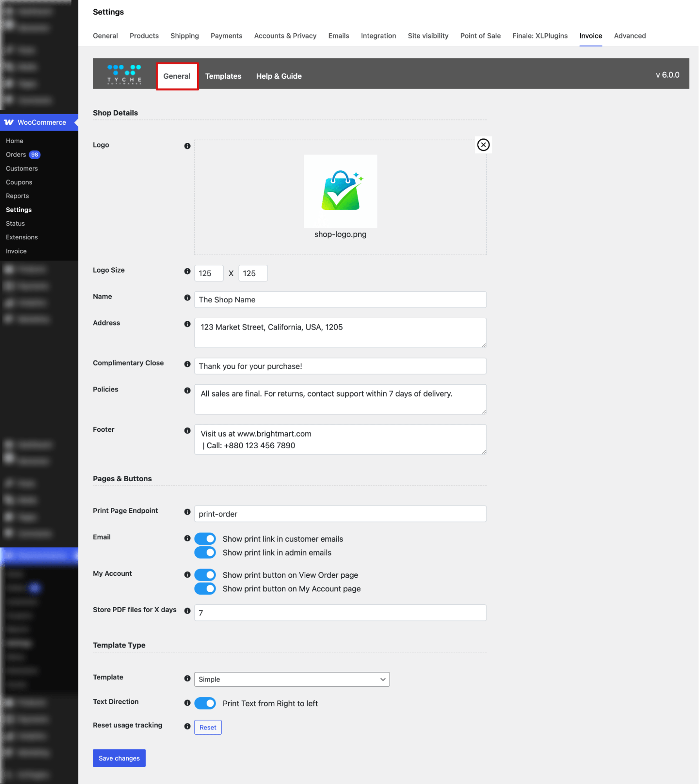Click the WooCommerce icon in the sidebar
This screenshot has height=784, width=699.
9,122
